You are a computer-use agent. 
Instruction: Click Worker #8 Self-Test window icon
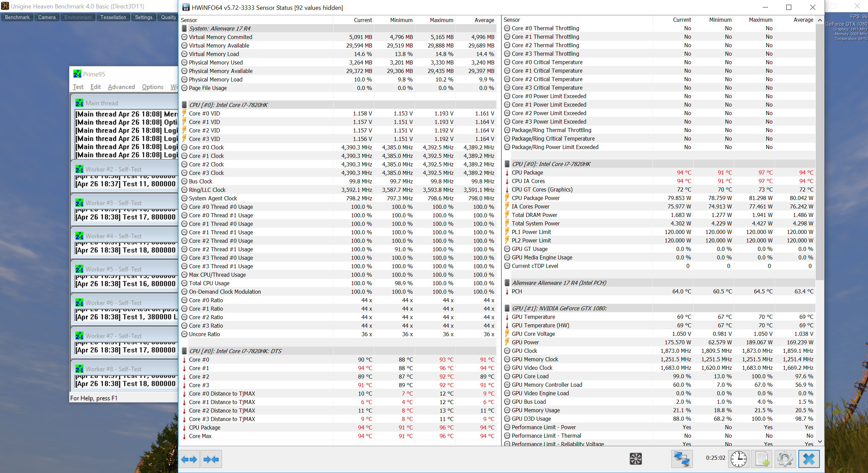coord(79,368)
